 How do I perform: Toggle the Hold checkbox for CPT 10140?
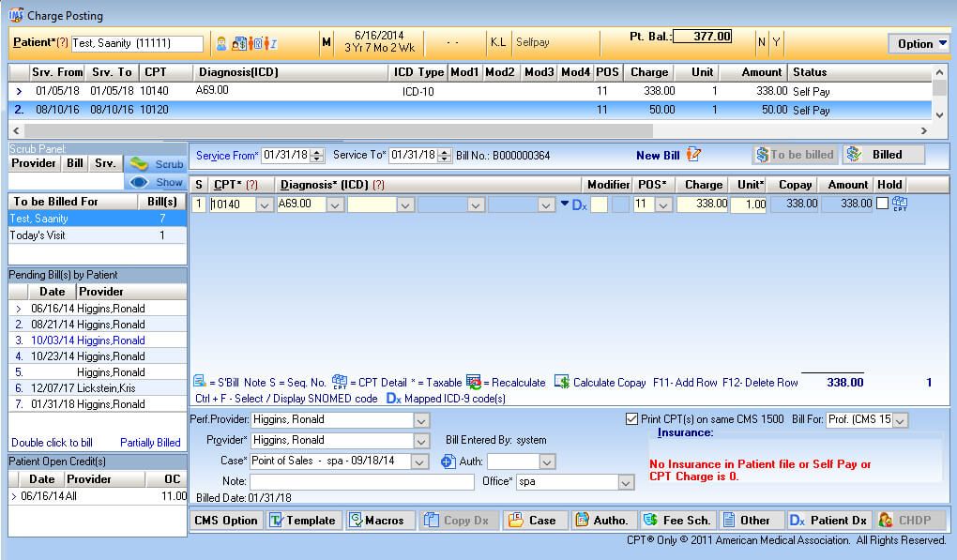coord(882,204)
